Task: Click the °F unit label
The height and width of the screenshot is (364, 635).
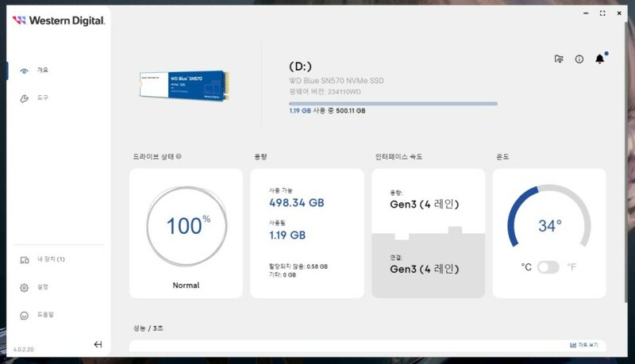Action: click(571, 267)
